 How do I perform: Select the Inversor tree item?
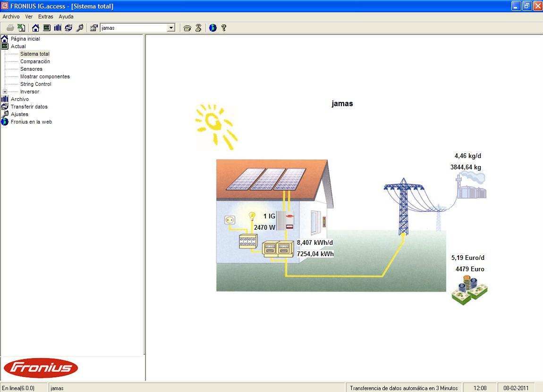pyautogui.click(x=30, y=92)
